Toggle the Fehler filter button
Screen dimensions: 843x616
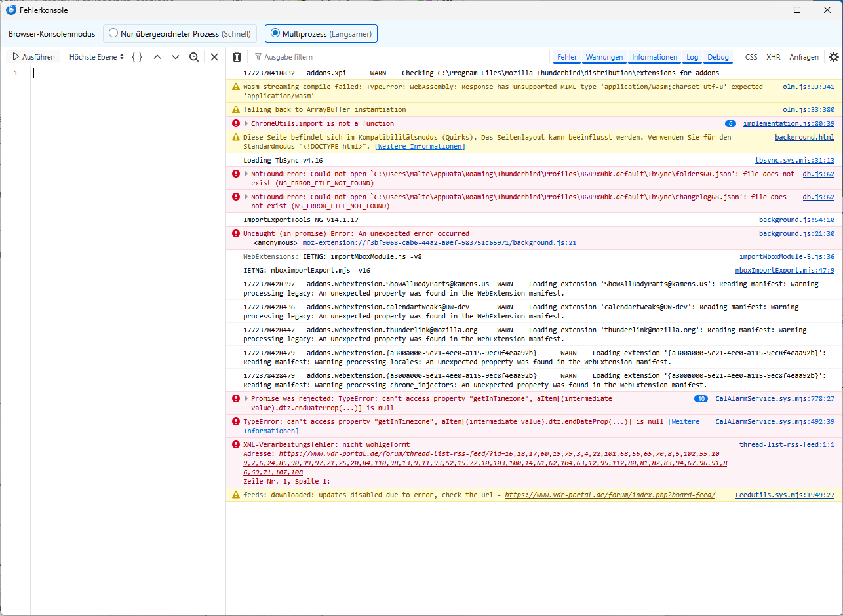pyautogui.click(x=567, y=57)
